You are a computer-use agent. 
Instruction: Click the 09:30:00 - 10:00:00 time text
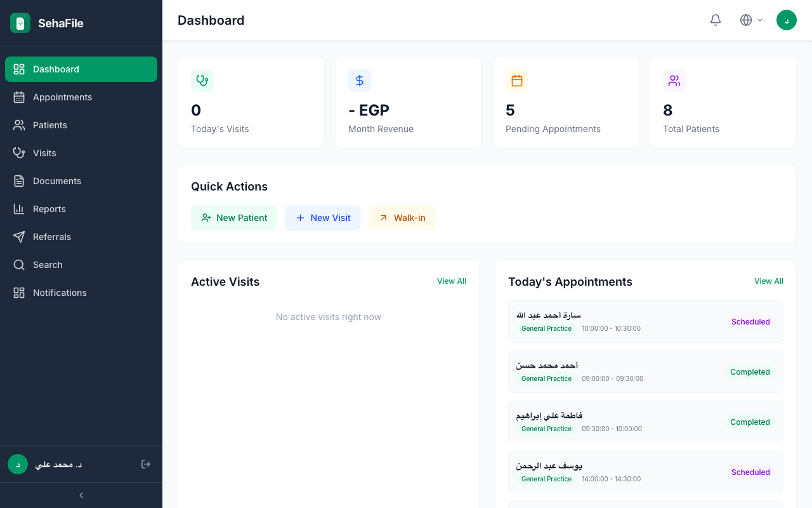[612, 429]
